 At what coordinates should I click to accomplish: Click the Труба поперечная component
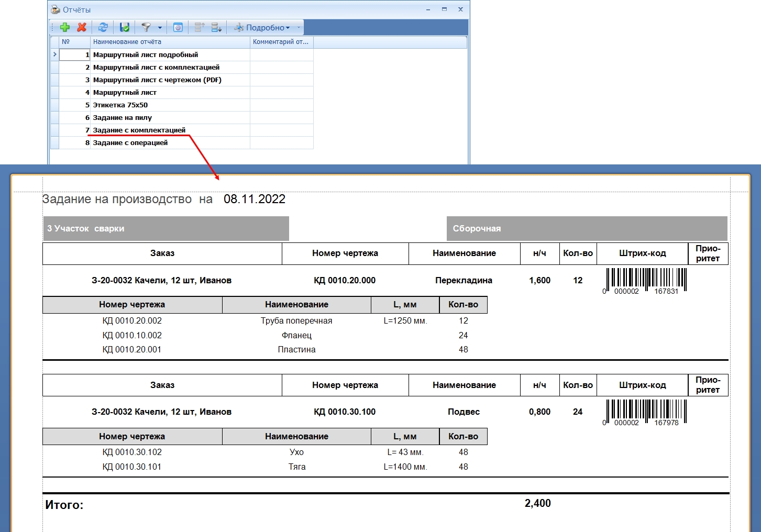pyautogui.click(x=296, y=320)
